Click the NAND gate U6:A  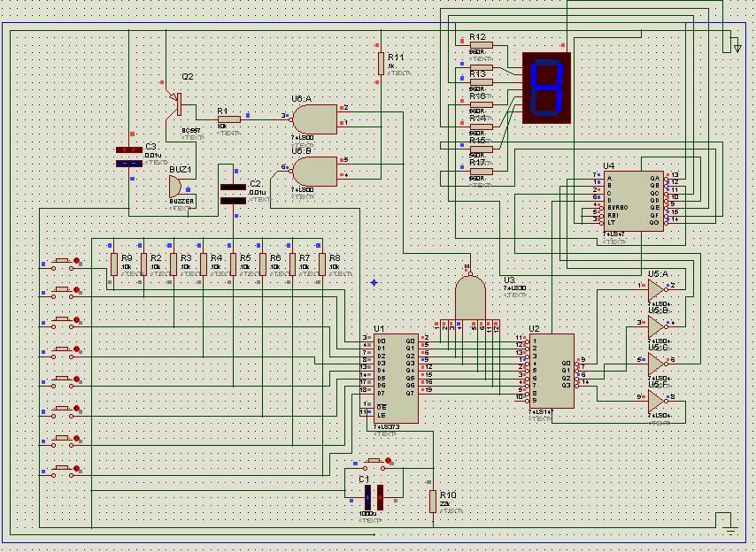(315, 119)
